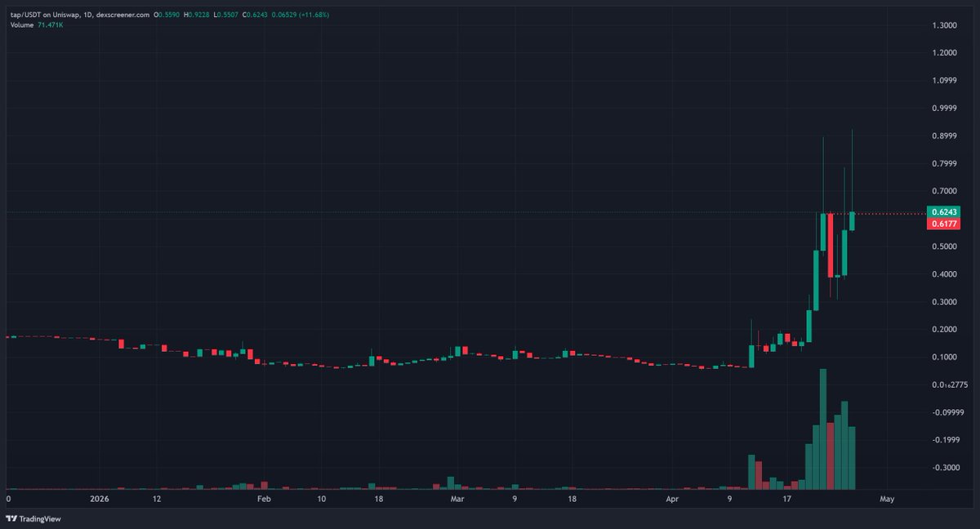Click the 10 date label on time axis
This screenshot has width=980, height=529.
(x=321, y=498)
